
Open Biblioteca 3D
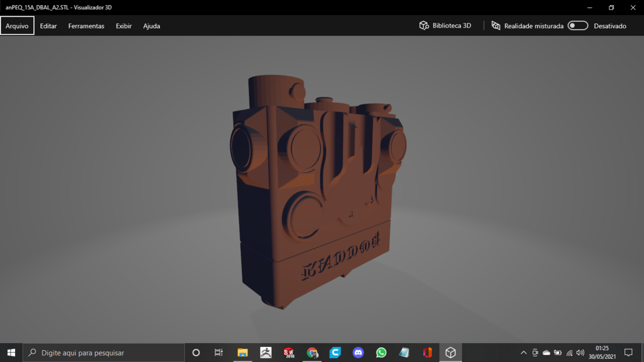[445, 25]
